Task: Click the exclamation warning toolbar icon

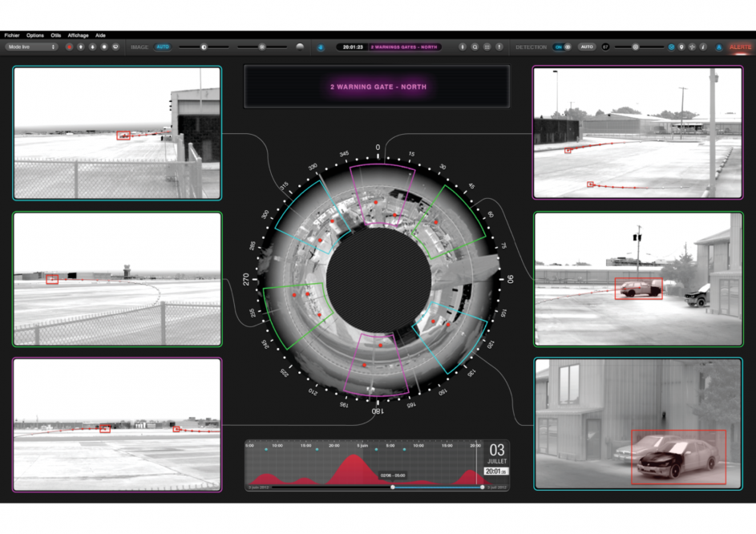Action: tap(499, 47)
